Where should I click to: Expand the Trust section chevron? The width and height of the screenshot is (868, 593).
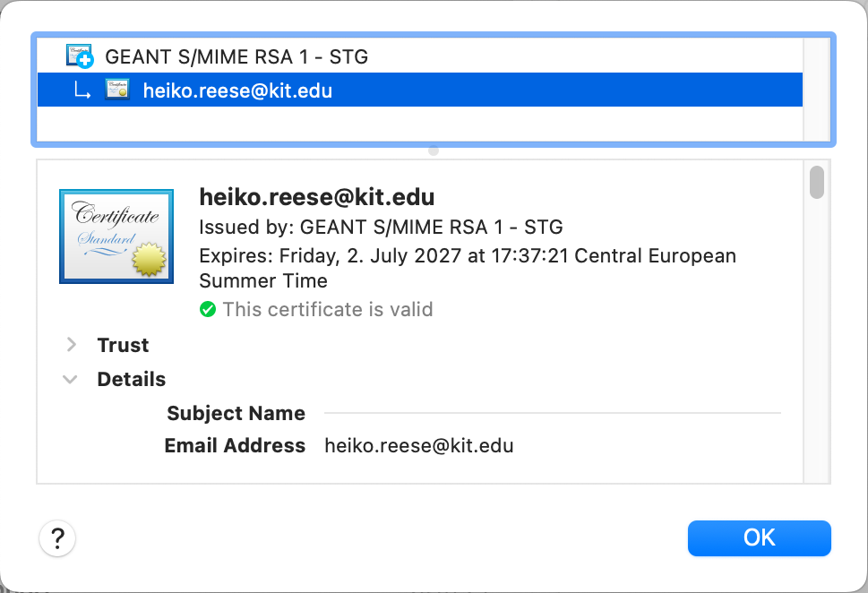point(71,345)
